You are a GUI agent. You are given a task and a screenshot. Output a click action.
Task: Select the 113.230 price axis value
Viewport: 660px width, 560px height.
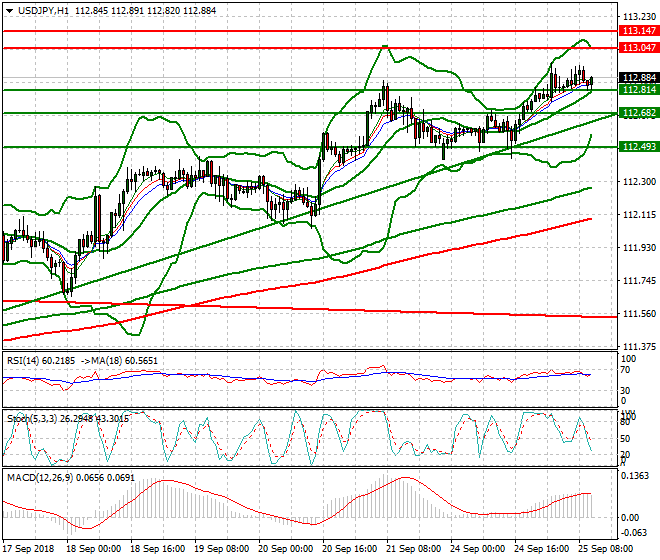point(639,17)
